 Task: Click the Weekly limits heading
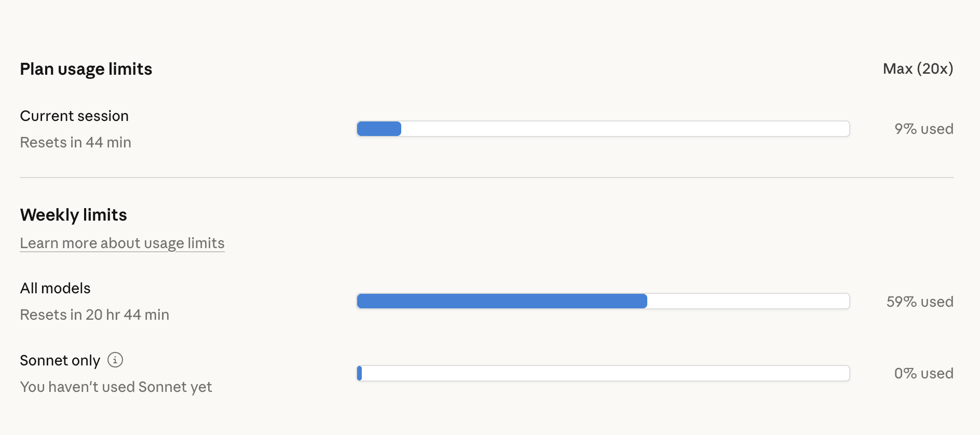coord(73,215)
